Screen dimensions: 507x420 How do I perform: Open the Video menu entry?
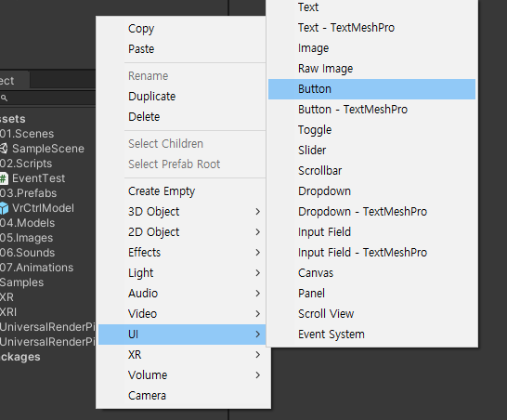pos(182,313)
